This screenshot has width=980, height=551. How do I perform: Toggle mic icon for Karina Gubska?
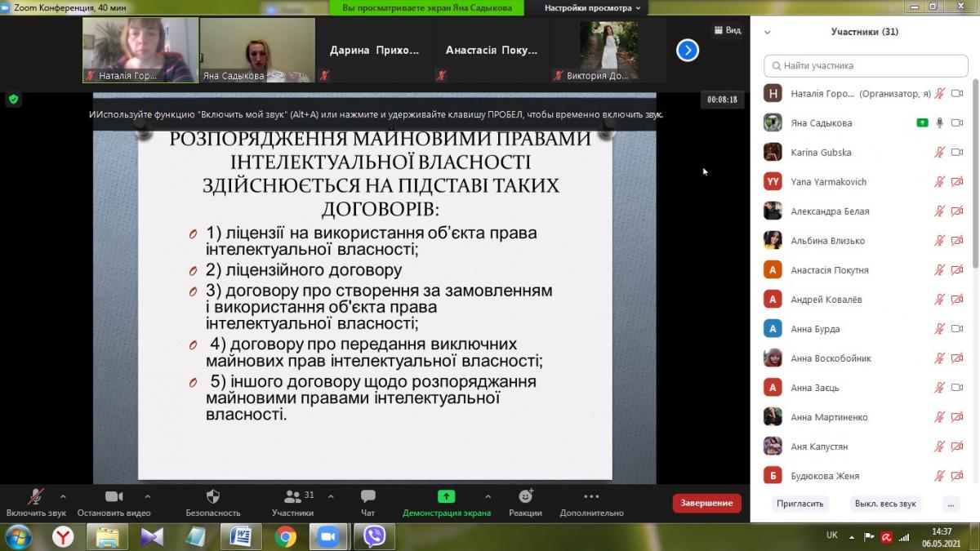click(940, 153)
